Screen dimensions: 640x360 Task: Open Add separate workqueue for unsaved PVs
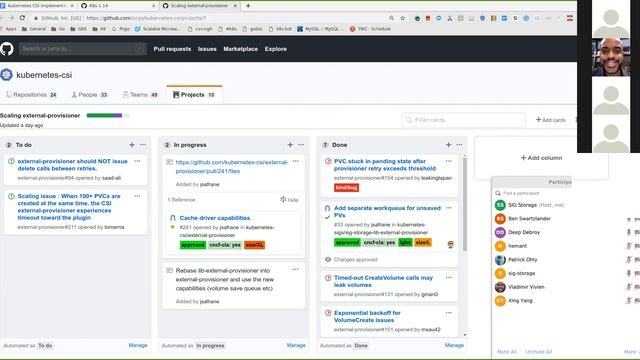pos(387,211)
